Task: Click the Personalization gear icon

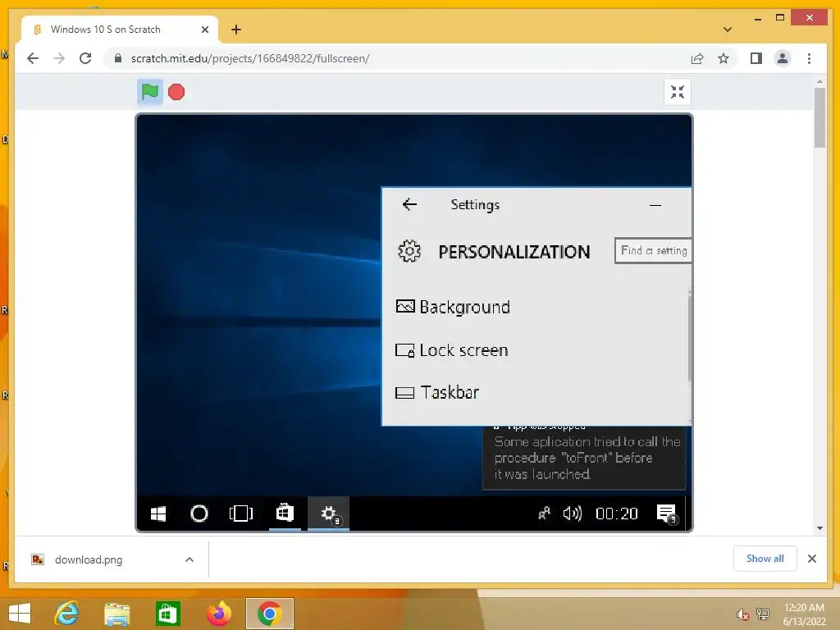Action: click(x=409, y=251)
